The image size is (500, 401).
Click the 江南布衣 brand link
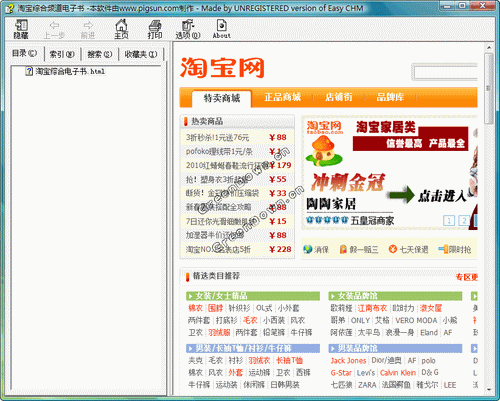coord(372,308)
